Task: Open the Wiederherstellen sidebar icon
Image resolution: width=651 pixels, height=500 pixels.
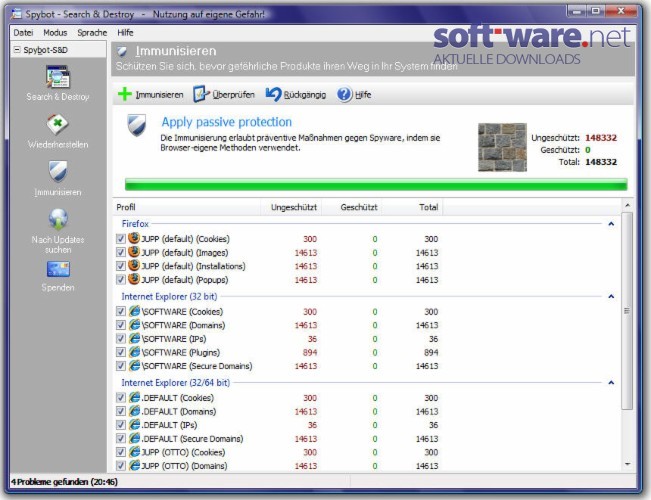Action: pos(58,124)
